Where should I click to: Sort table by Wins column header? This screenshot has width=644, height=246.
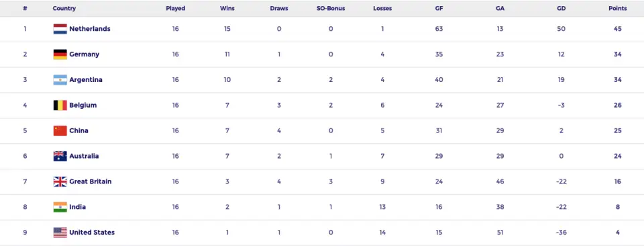(227, 8)
